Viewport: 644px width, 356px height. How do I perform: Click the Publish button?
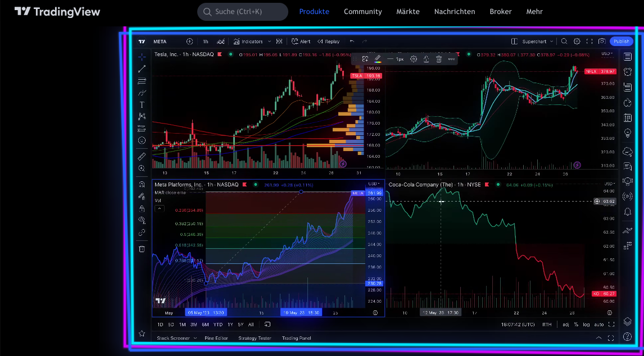pos(622,42)
